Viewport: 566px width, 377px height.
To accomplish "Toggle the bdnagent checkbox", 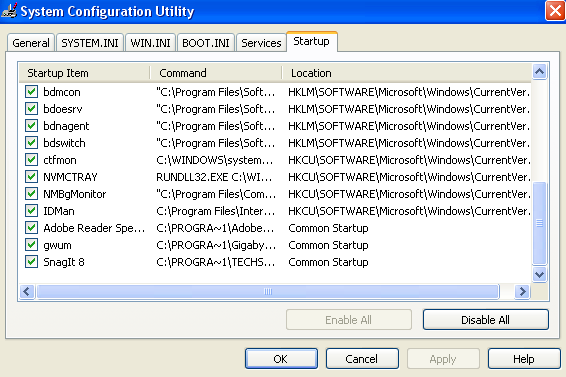I will tap(31, 126).
